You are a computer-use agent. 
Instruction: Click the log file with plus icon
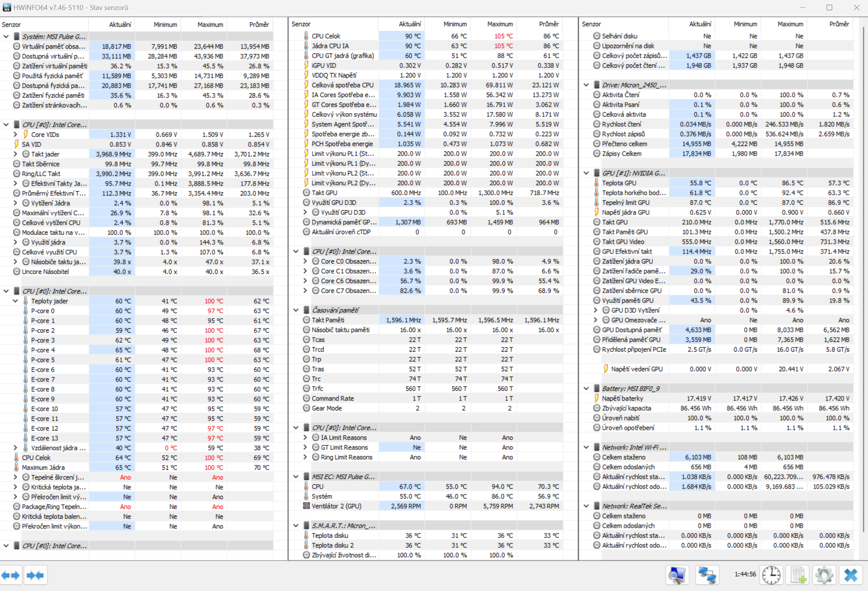pyautogui.click(x=798, y=575)
